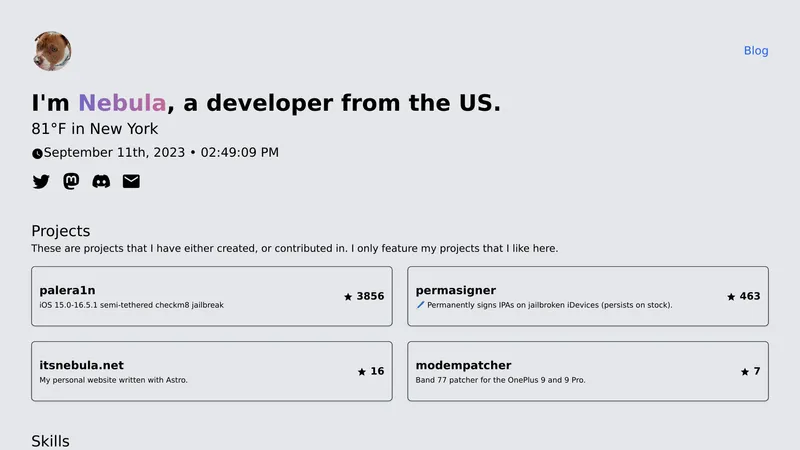
Task: Open the palera1n project card
Action: point(212,296)
